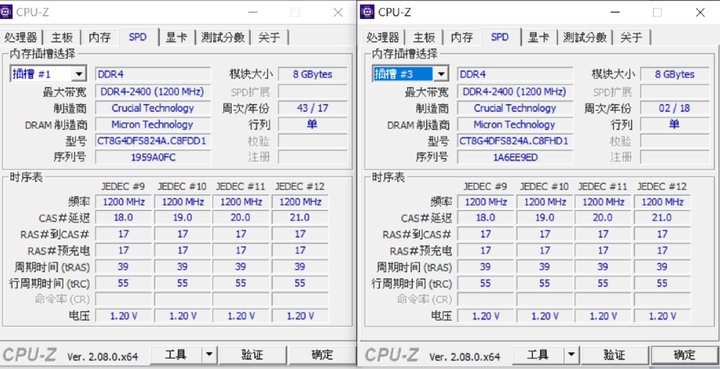720x369 pixels.
Task: Click JEDEC #12 CAS value 21.0 in right window
Action: (x=662, y=218)
